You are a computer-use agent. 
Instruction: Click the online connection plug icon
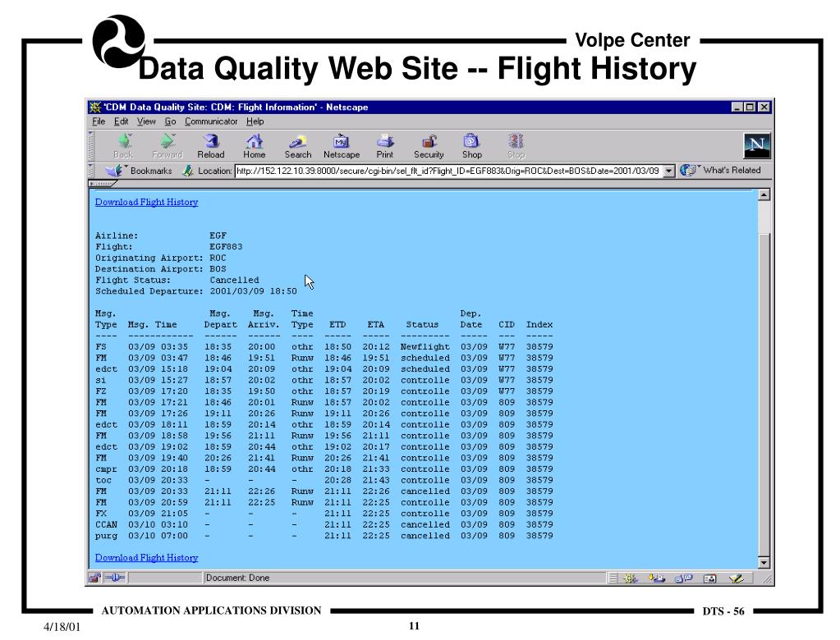click(x=114, y=578)
